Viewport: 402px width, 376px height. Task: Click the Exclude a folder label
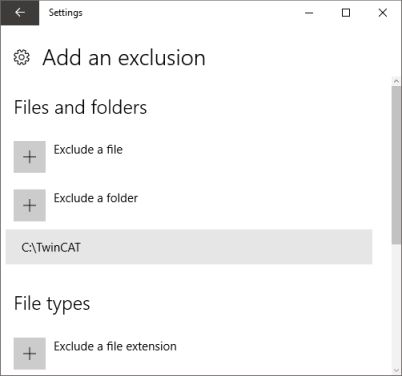tap(96, 198)
